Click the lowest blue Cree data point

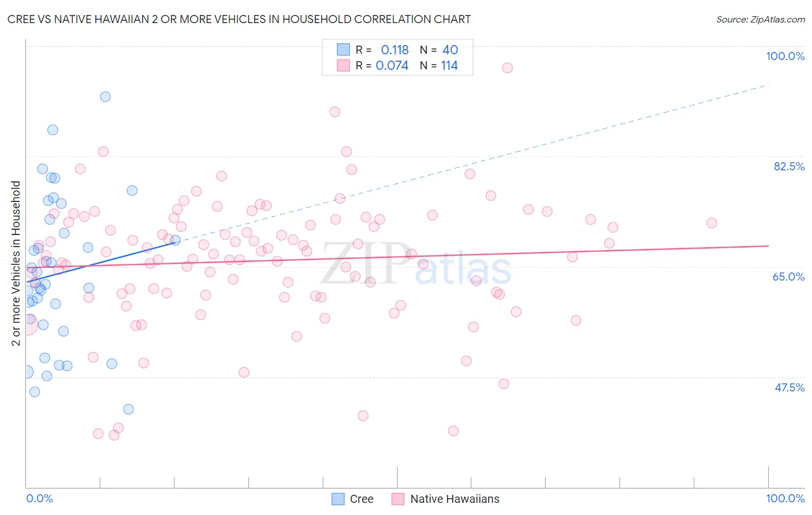pyautogui.click(x=128, y=409)
